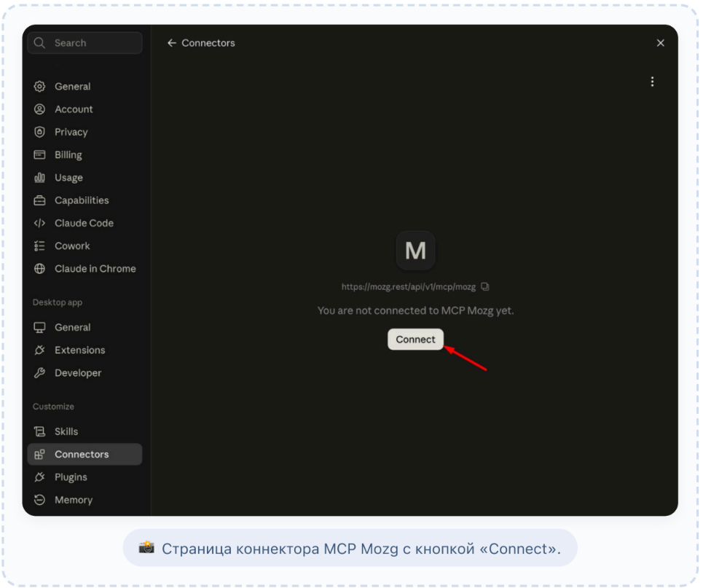Viewport: 703px width, 588px height.
Task: Select Skills under Customize
Action: 85,432
